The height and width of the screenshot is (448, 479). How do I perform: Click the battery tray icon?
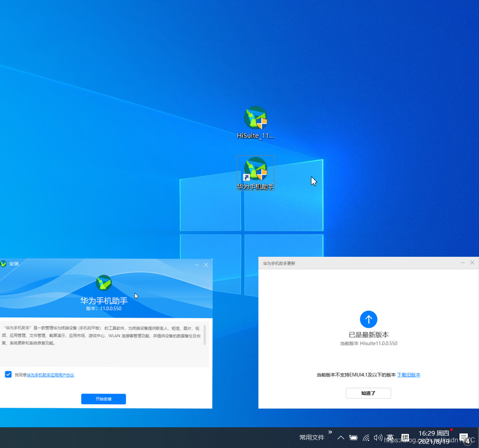pos(353,438)
